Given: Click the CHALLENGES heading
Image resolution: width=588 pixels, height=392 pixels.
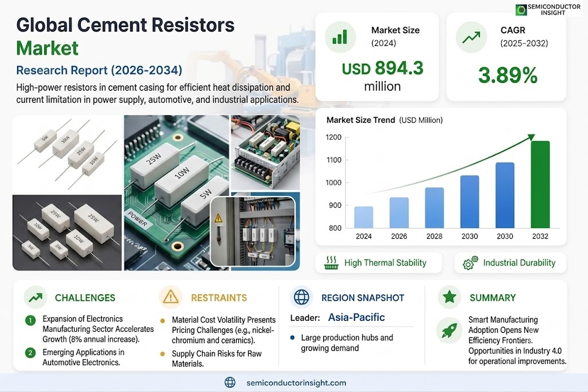Looking at the screenshot, I should 85,297.
